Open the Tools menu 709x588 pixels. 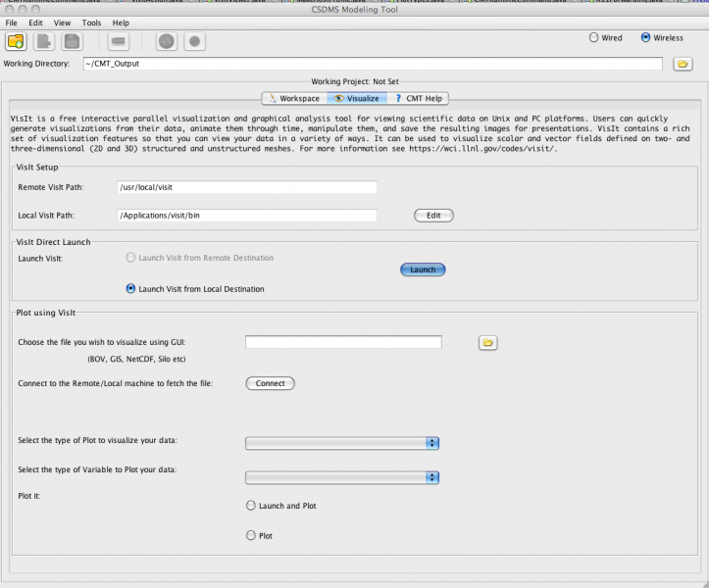coord(91,22)
